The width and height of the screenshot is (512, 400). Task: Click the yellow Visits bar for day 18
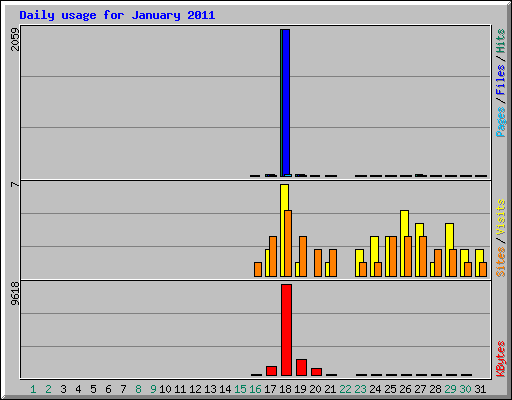[x=283, y=230]
